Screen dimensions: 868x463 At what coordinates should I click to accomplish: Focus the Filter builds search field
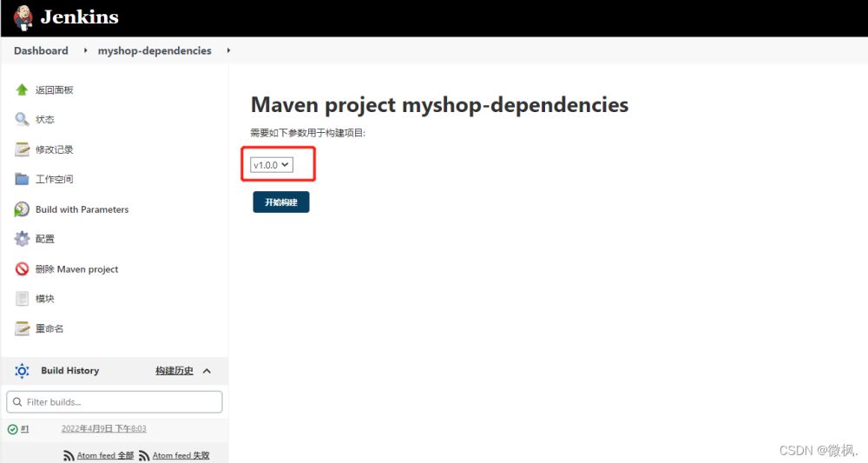(x=115, y=402)
